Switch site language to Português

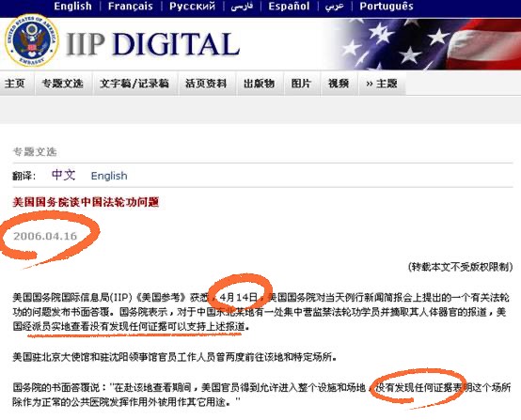(387, 7)
